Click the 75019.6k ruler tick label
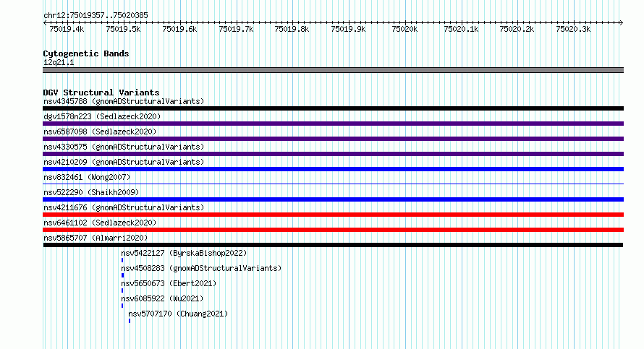Image resolution: width=644 pixels, height=349 pixels. click(179, 29)
